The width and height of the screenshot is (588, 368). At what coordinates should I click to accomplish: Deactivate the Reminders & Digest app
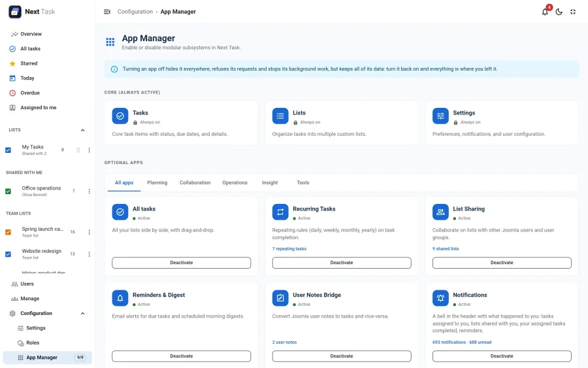coord(182,356)
